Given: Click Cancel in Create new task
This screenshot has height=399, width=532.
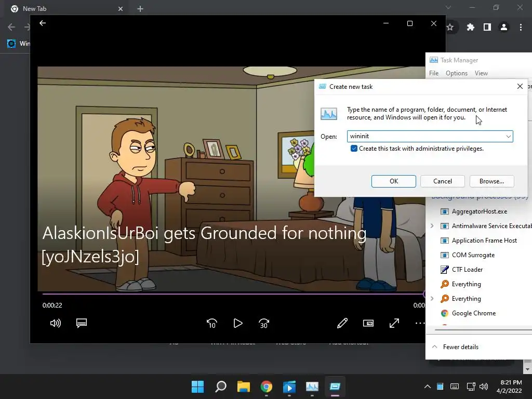Looking at the screenshot, I should [x=443, y=181].
